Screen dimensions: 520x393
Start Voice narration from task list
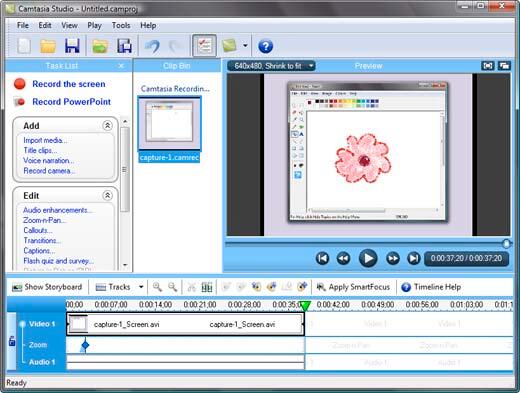(49, 161)
